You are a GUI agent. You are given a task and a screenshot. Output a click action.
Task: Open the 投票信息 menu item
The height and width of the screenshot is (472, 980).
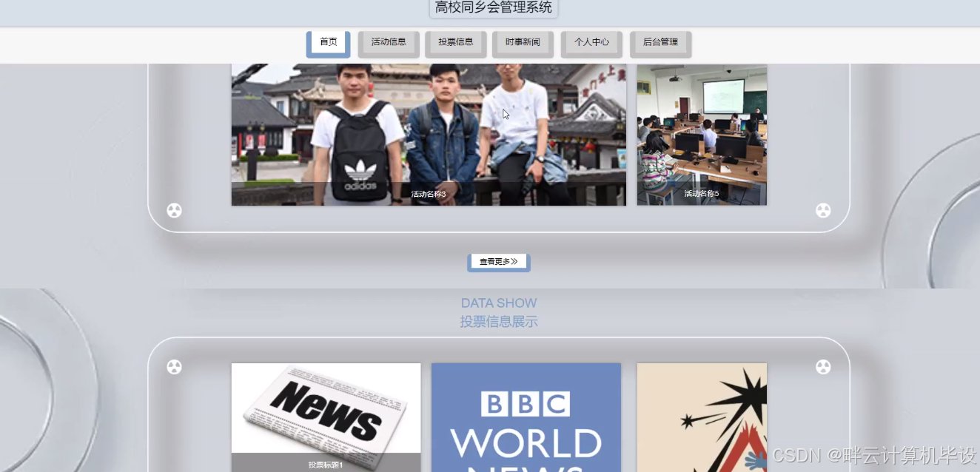456,44
